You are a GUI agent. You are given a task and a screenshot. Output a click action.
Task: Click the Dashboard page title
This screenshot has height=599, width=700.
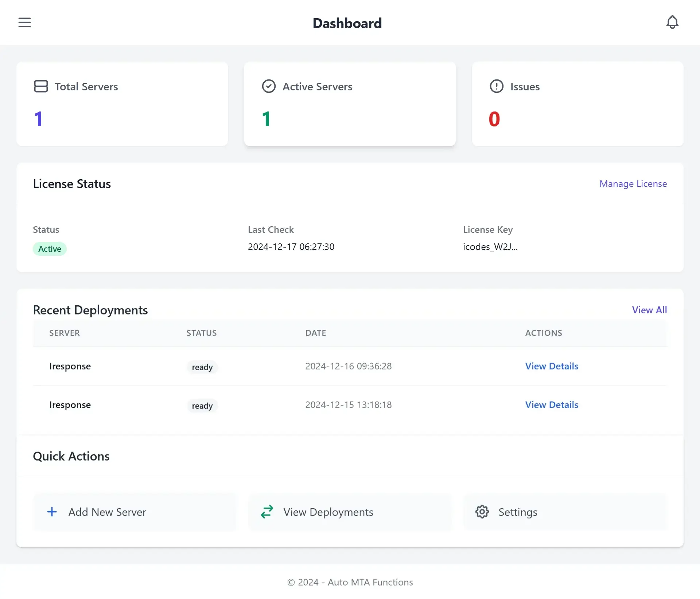(x=347, y=23)
